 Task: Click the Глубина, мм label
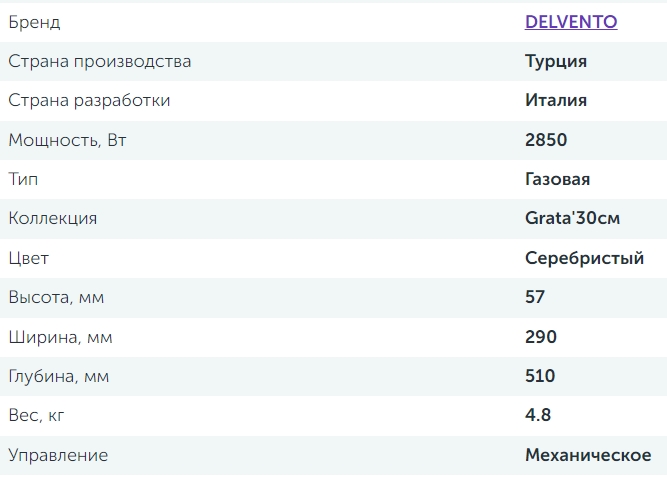tap(59, 376)
